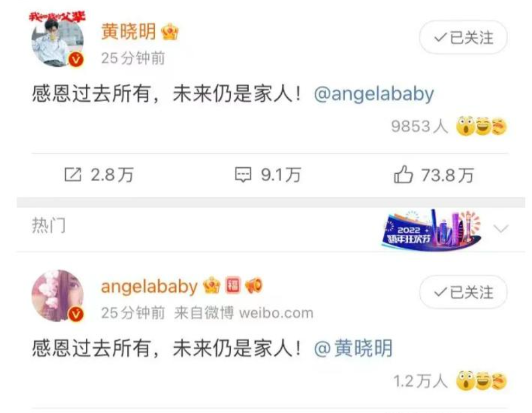View 黄晓明's profile avatar
532x413 pixels.
point(58,41)
